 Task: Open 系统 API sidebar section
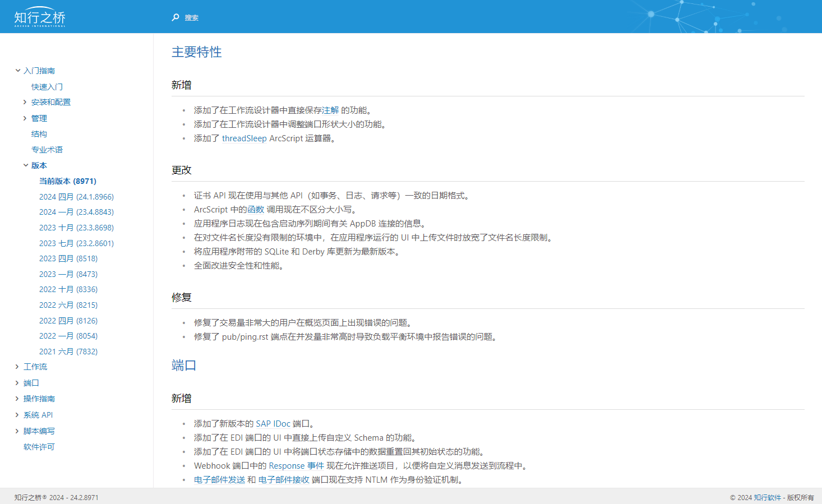(x=38, y=415)
